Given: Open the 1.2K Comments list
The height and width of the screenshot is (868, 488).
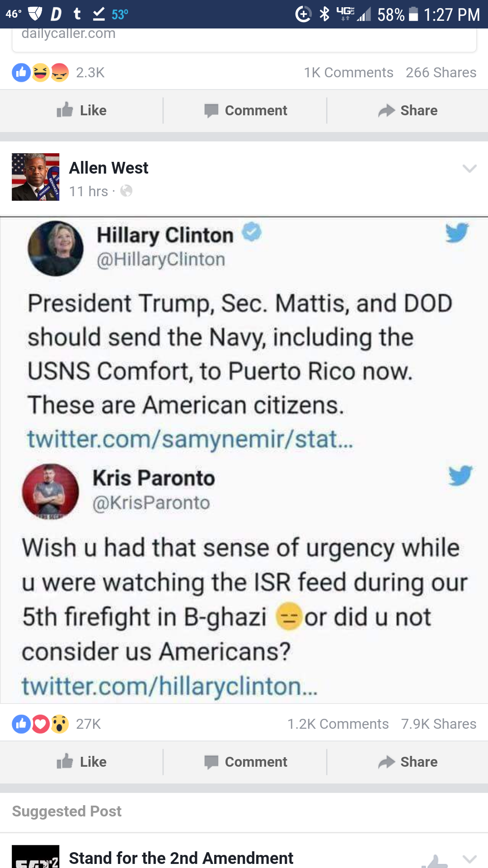Looking at the screenshot, I should [x=338, y=724].
